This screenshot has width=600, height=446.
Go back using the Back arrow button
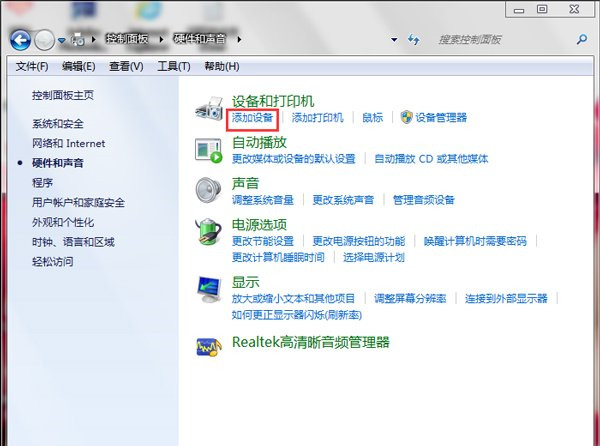coord(20,41)
